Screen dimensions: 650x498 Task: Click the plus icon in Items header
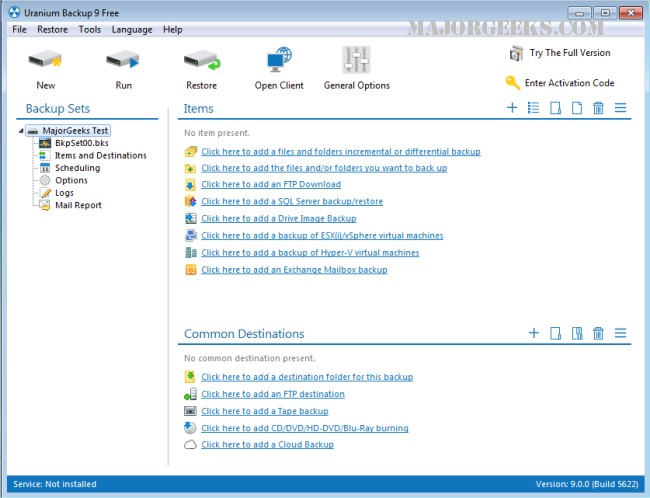pos(512,108)
